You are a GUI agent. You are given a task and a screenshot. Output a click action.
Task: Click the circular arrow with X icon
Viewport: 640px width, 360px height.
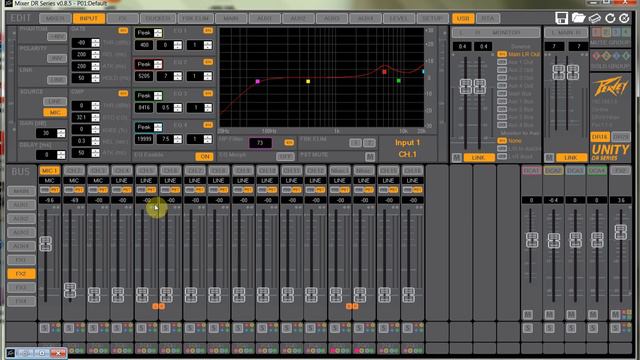point(624,18)
